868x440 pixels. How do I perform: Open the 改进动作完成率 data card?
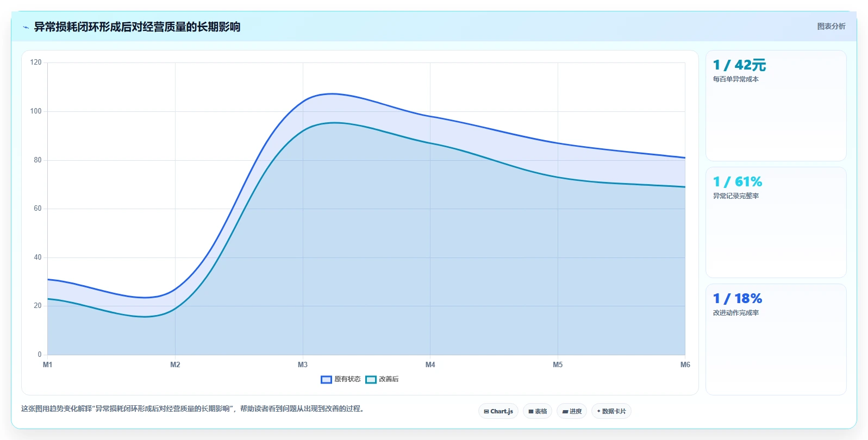(776, 339)
